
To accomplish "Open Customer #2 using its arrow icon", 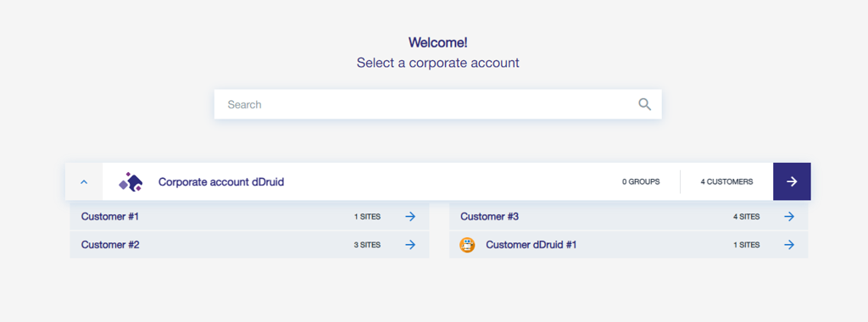I will (x=410, y=245).
